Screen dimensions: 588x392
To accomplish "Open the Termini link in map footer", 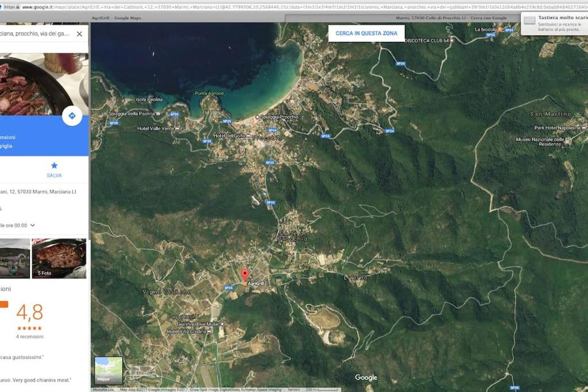I will [x=293, y=390].
